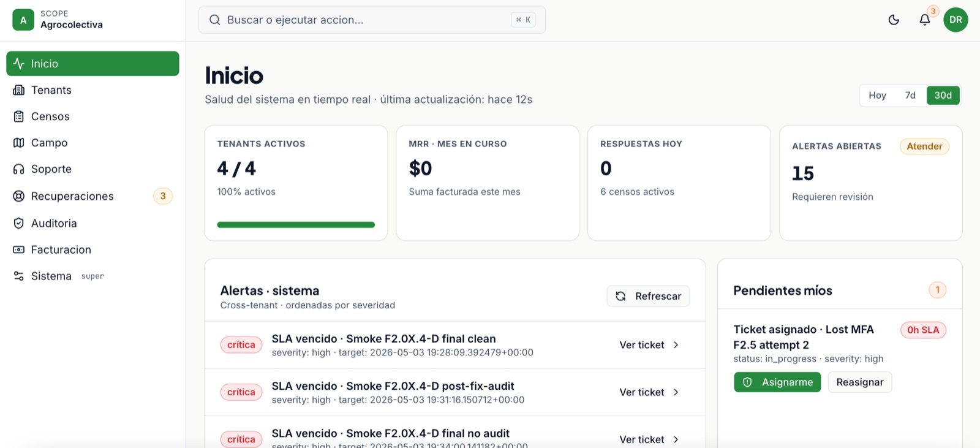
Task: Click the Tenants building icon
Action: click(19, 90)
